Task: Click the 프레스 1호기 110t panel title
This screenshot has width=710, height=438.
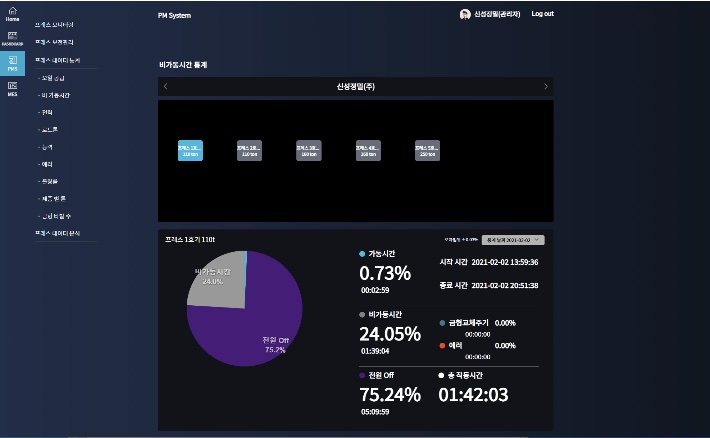Action: [x=190, y=239]
